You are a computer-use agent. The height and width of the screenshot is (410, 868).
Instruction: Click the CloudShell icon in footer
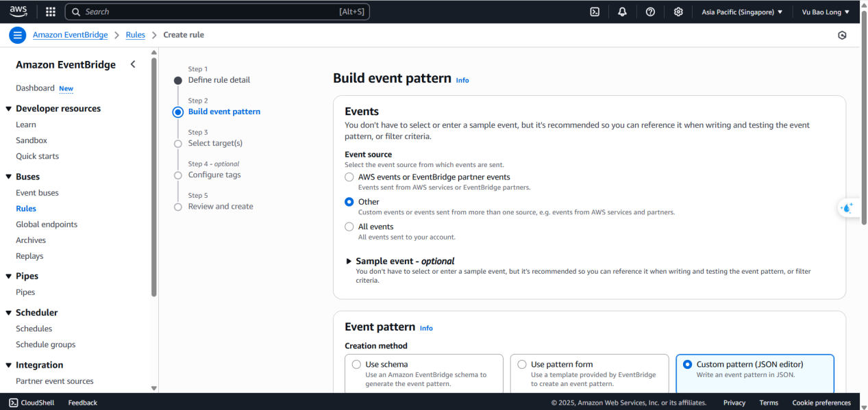tap(14, 402)
